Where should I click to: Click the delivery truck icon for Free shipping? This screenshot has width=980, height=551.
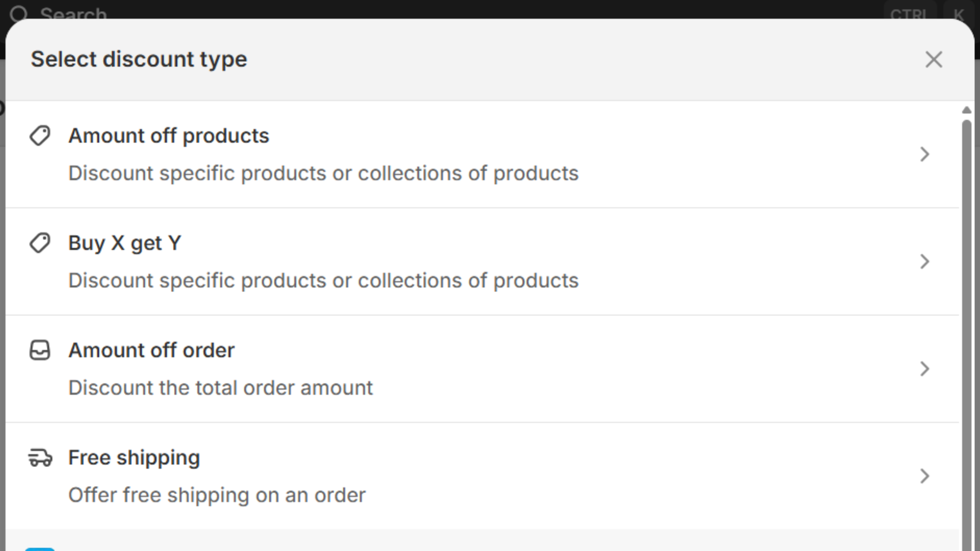point(40,458)
